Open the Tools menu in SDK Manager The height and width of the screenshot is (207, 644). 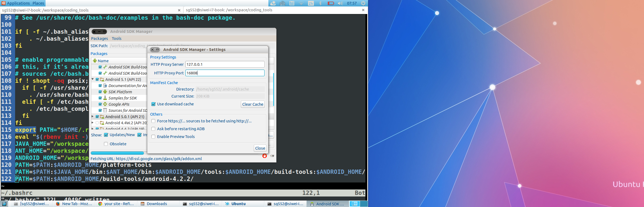[117, 39]
